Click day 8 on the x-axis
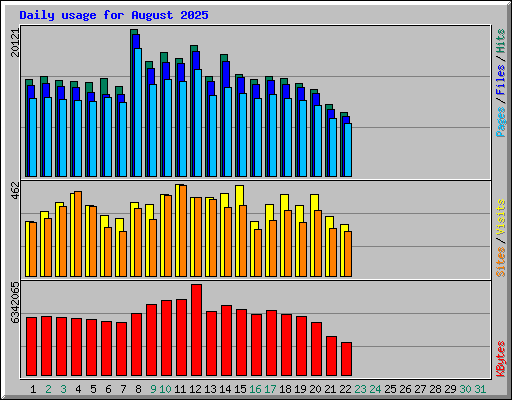 click(x=138, y=389)
